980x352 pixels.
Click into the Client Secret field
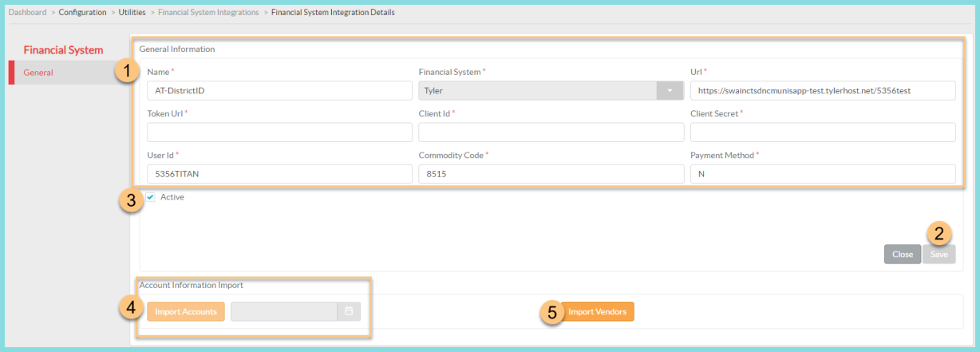tap(822, 132)
